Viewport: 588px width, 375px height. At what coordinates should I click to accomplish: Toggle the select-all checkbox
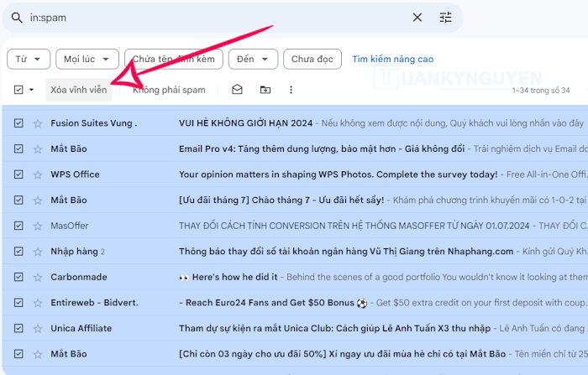pyautogui.click(x=18, y=90)
